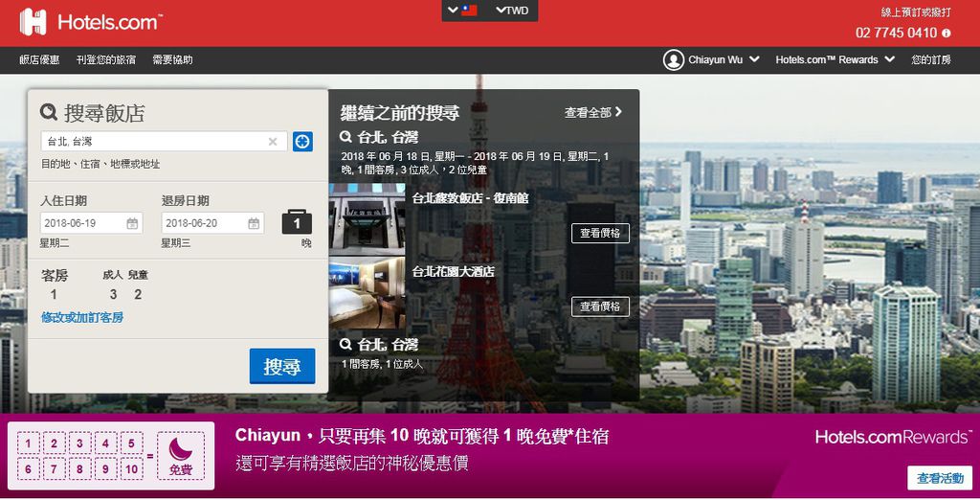Click the user avatar icon
This screenshot has height=500, width=980.
tap(673, 60)
